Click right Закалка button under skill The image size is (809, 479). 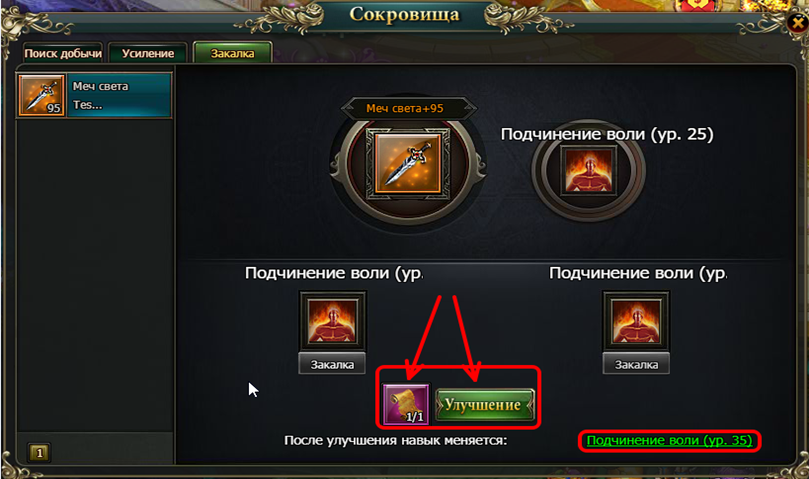click(x=636, y=364)
